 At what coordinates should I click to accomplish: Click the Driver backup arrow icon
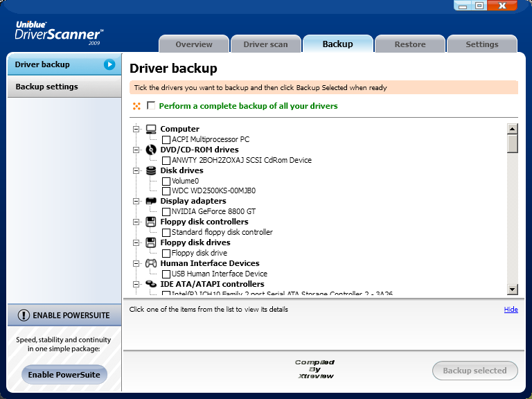coord(109,64)
